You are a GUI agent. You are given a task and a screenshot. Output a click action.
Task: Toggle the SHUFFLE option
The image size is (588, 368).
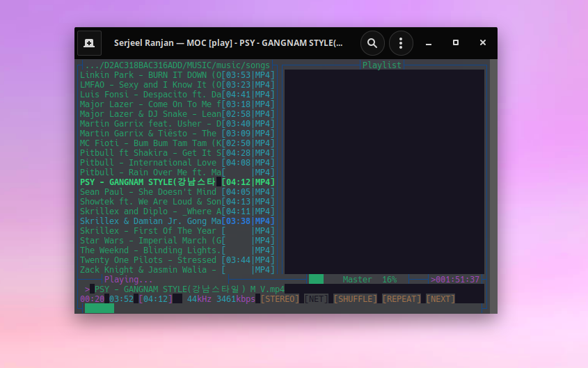pos(356,299)
